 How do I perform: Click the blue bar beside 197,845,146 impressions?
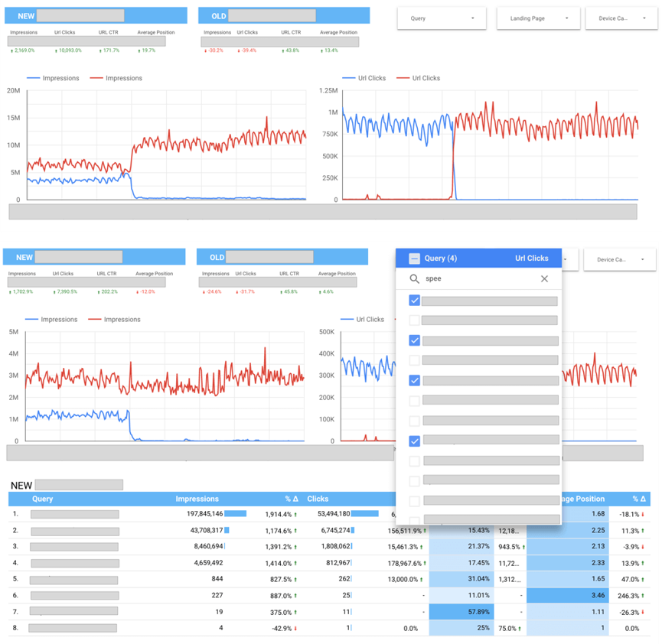[235, 514]
